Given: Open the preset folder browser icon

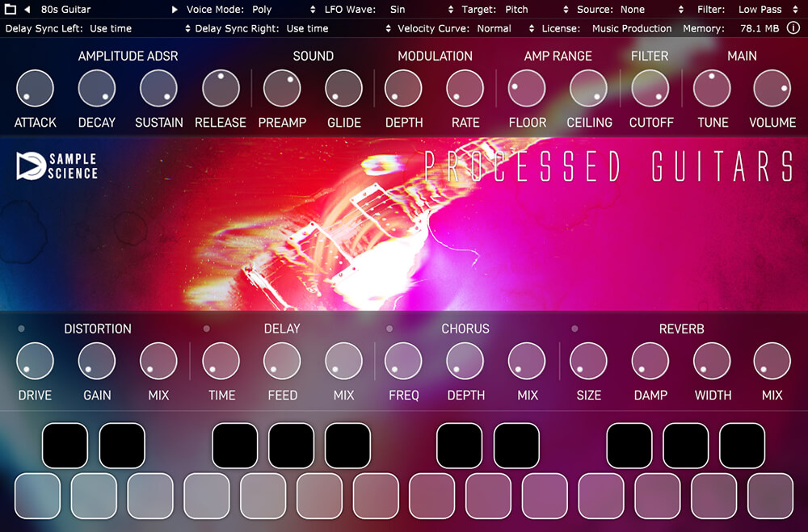Looking at the screenshot, I should (x=10, y=9).
